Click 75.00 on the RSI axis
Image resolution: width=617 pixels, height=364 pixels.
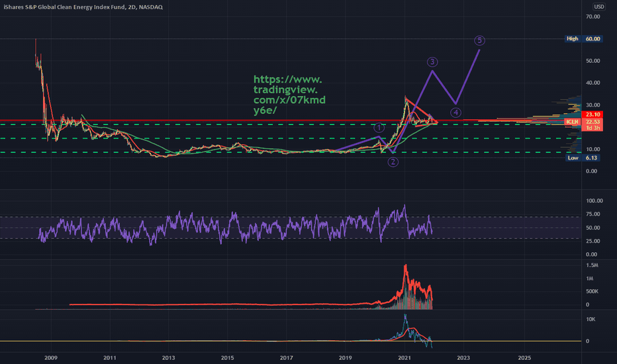point(593,214)
